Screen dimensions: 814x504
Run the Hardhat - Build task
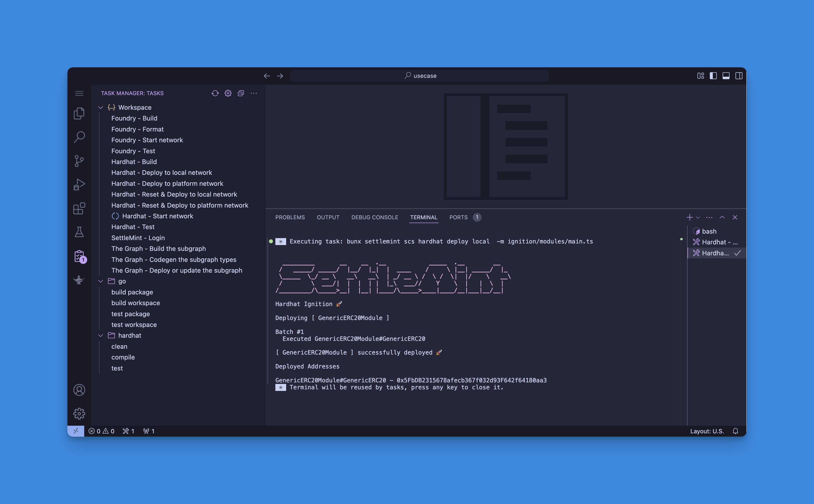[134, 162]
